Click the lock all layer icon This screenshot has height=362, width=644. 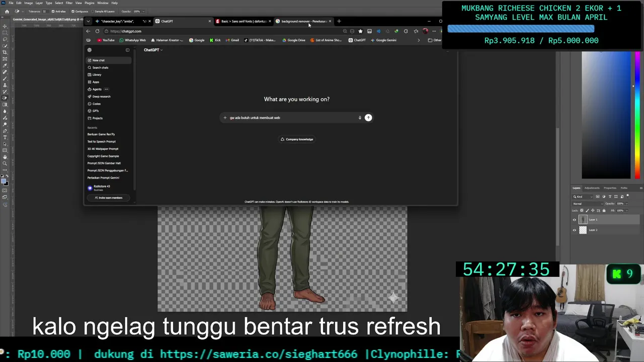point(604,210)
